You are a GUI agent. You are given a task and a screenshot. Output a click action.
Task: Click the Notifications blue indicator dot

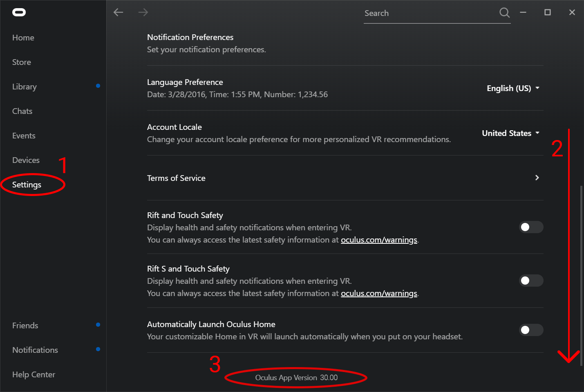[98, 349]
